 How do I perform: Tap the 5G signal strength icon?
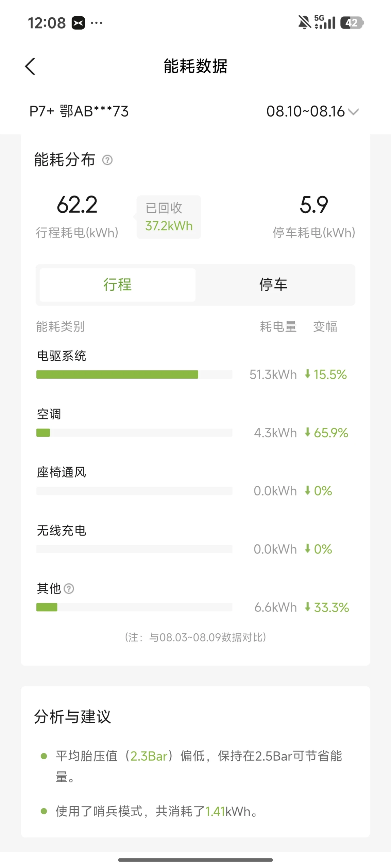click(x=325, y=22)
